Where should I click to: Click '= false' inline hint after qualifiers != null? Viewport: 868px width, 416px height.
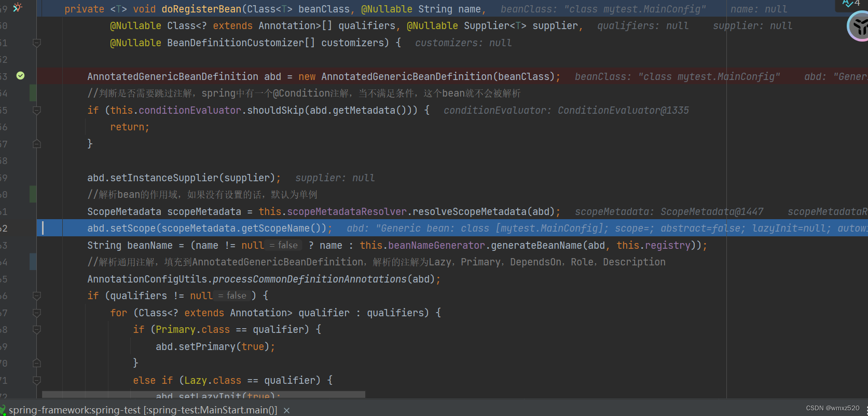[x=232, y=296]
